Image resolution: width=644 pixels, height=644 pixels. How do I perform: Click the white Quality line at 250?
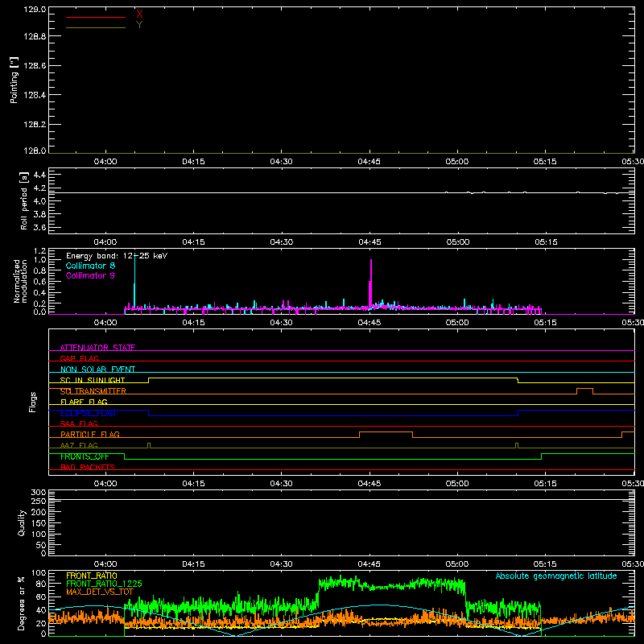coord(341,499)
